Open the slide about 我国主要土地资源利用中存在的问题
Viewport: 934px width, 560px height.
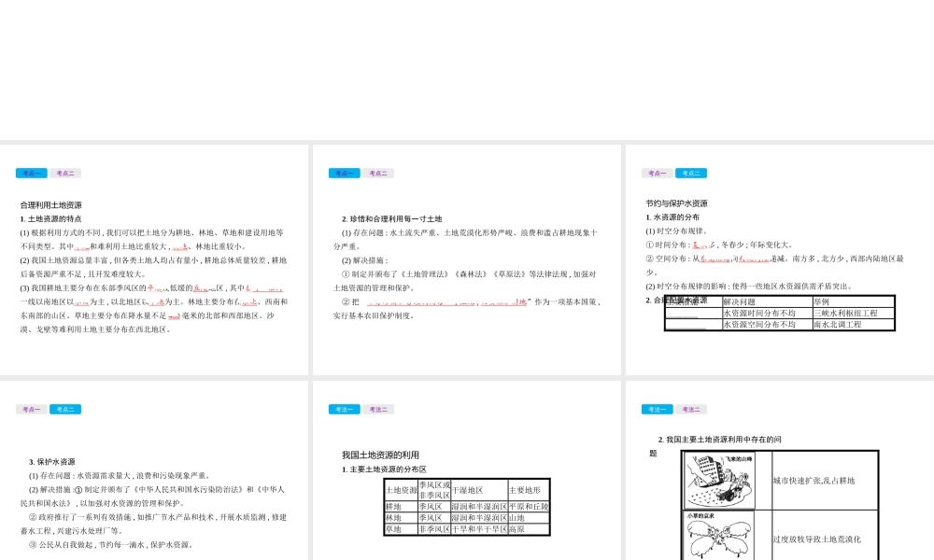780,470
